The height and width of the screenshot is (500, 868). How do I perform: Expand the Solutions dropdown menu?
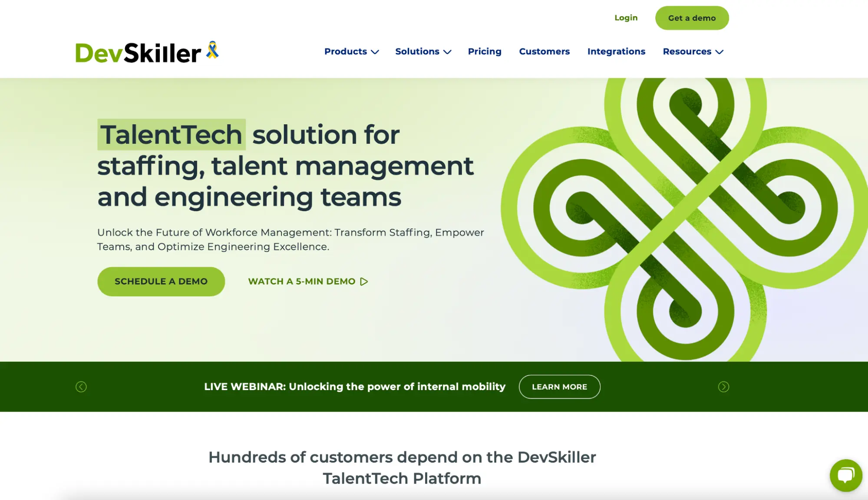423,51
